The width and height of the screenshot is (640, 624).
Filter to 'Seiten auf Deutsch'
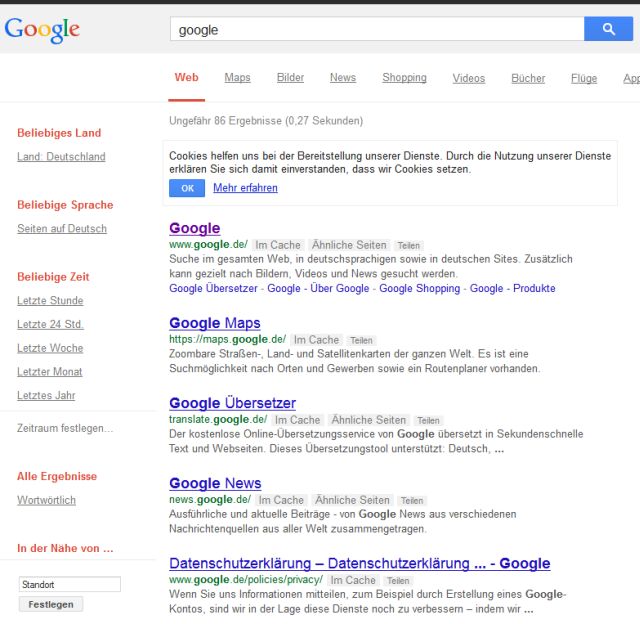pyautogui.click(x=62, y=229)
